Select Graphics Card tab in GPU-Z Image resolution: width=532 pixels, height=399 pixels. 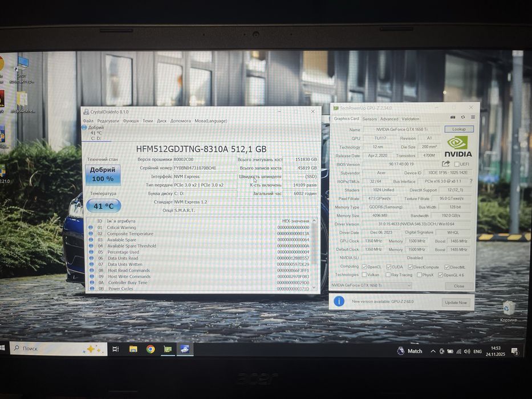[346, 119]
